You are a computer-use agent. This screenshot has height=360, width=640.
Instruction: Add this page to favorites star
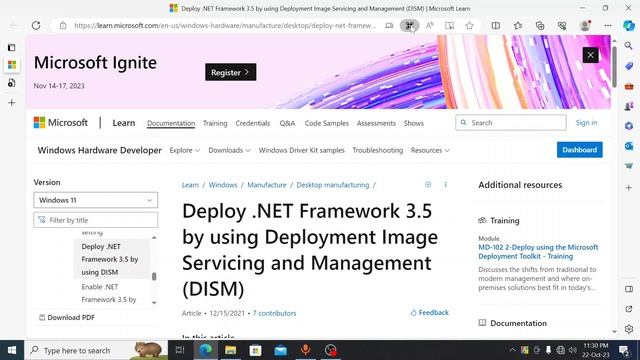click(469, 25)
